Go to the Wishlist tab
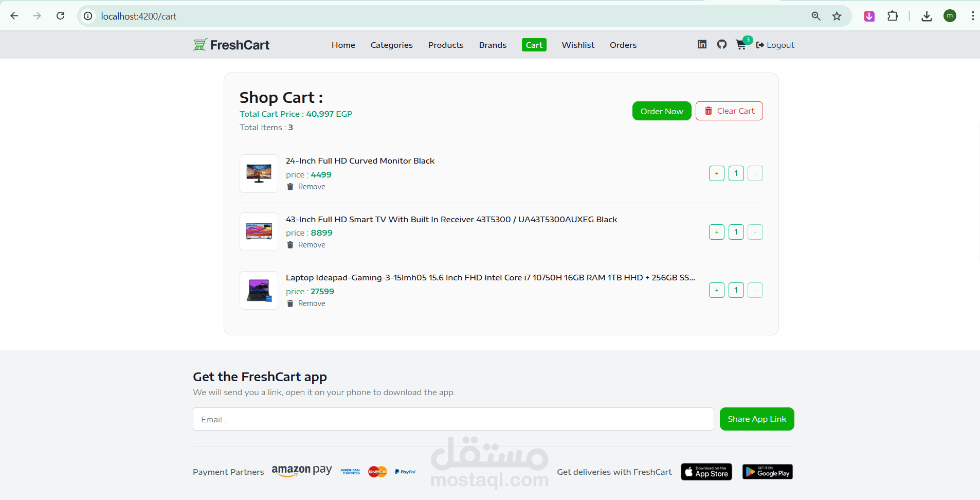 click(578, 45)
